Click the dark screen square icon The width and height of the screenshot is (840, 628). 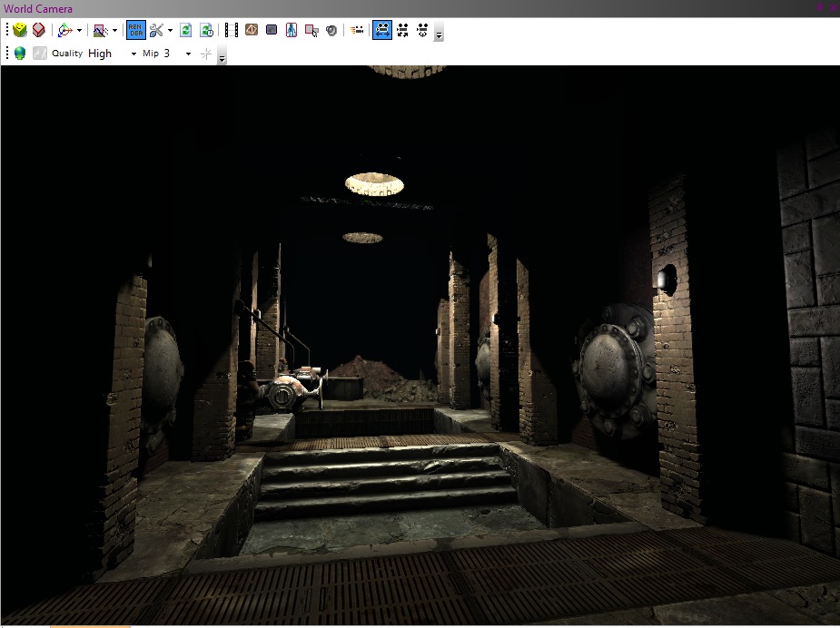(x=272, y=30)
